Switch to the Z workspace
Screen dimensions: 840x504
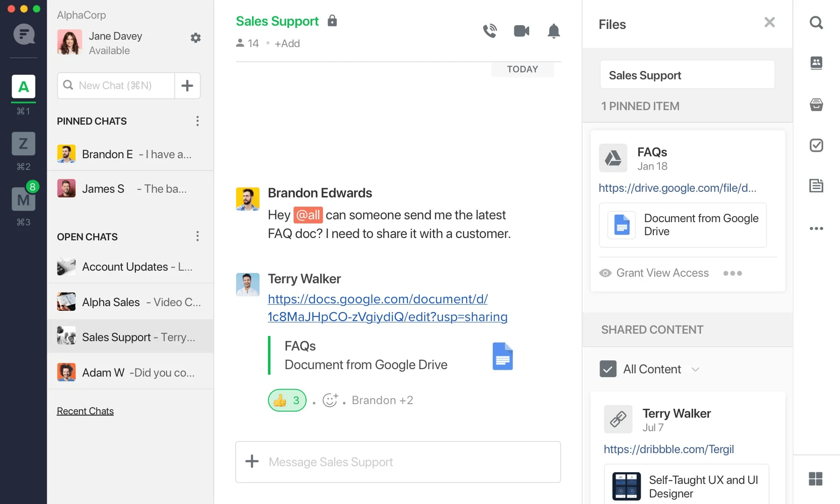click(23, 144)
